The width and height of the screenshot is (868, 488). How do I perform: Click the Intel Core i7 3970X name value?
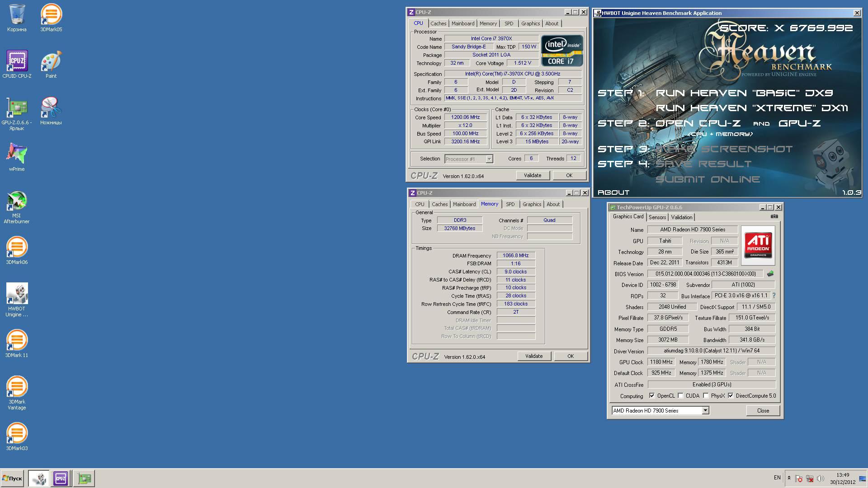click(x=491, y=38)
